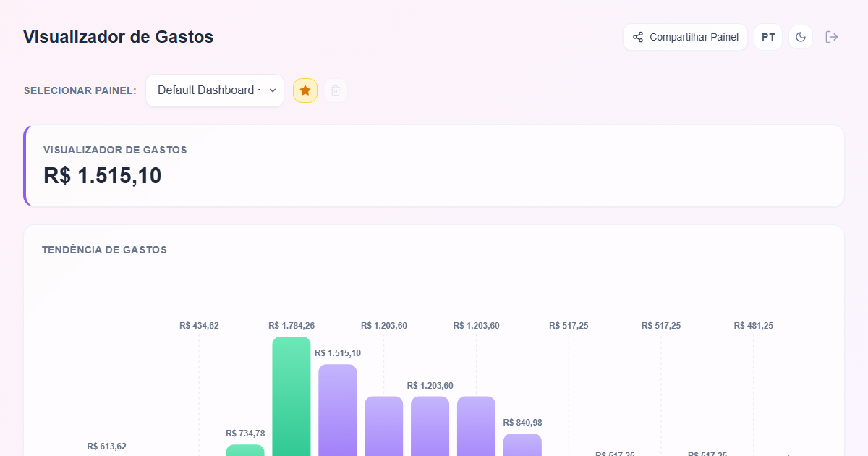
Task: Click the Visualizador de Gastos page title
Action: click(119, 37)
